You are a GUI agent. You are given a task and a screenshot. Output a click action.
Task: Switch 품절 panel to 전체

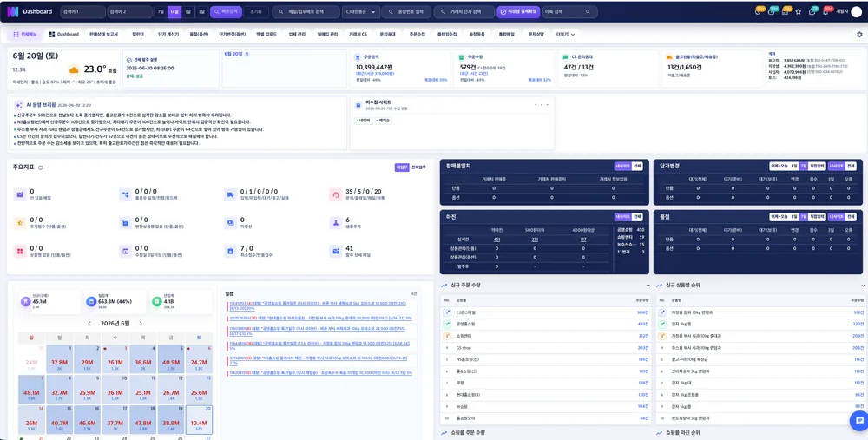point(851,217)
